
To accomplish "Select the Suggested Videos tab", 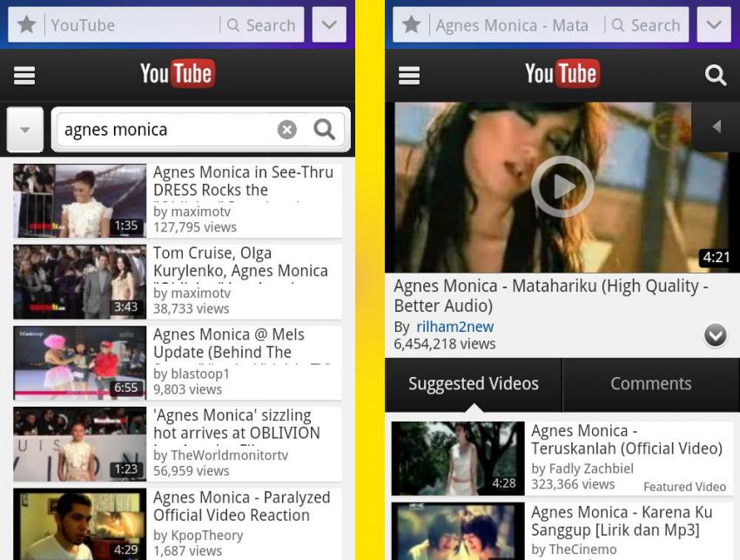I will [x=474, y=384].
